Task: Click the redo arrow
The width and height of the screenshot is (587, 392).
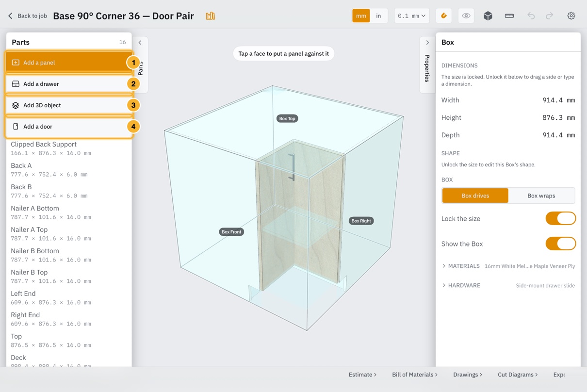Action: pos(550,16)
